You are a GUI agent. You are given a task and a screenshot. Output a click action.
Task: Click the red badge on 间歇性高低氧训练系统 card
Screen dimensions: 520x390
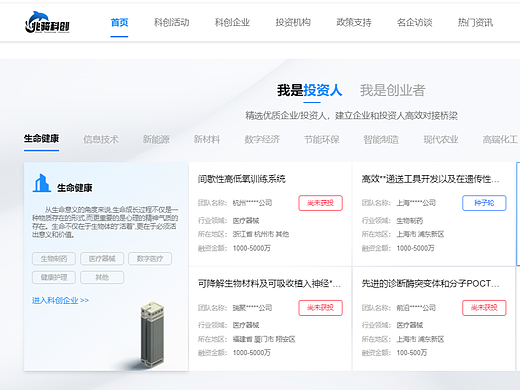320,203
